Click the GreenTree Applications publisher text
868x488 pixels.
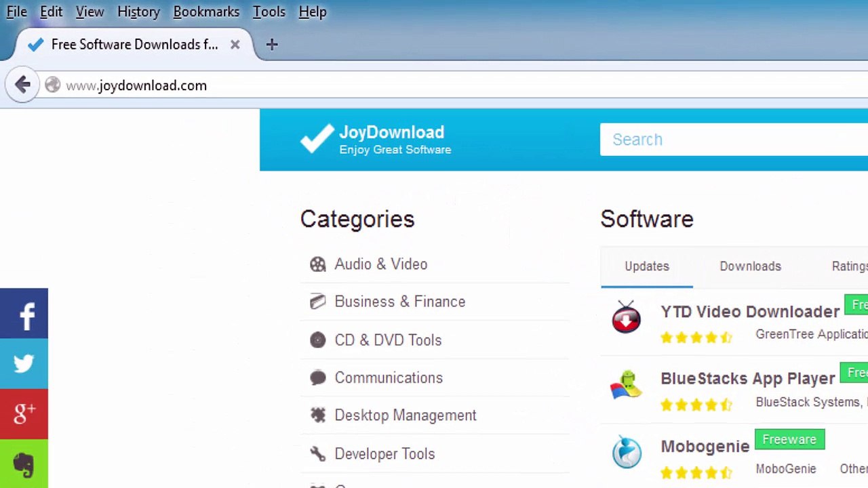[812, 334]
